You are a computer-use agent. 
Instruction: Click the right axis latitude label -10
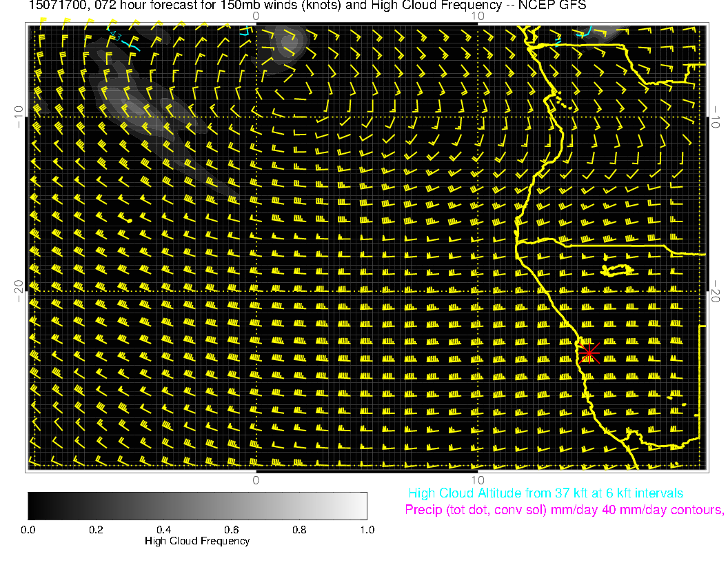716,117
